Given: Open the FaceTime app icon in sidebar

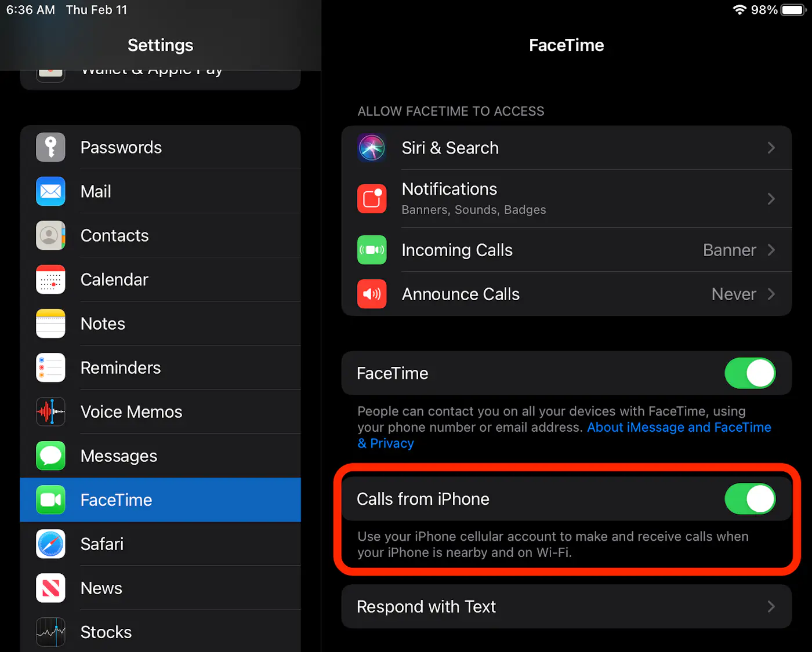Looking at the screenshot, I should point(50,500).
